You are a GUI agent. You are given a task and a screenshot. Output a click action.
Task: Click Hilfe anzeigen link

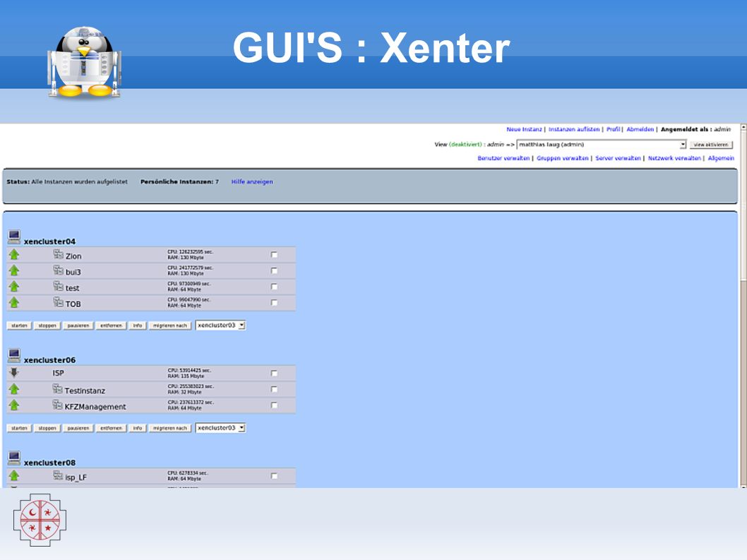(x=252, y=181)
